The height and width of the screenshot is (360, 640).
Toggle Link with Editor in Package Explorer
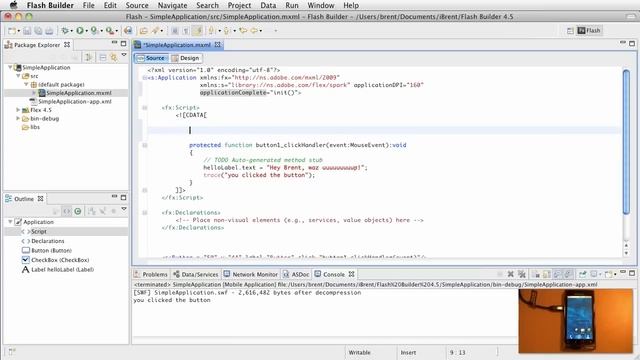[113, 58]
